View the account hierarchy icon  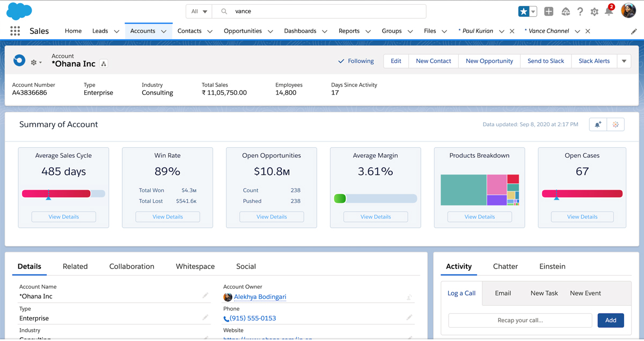point(104,64)
